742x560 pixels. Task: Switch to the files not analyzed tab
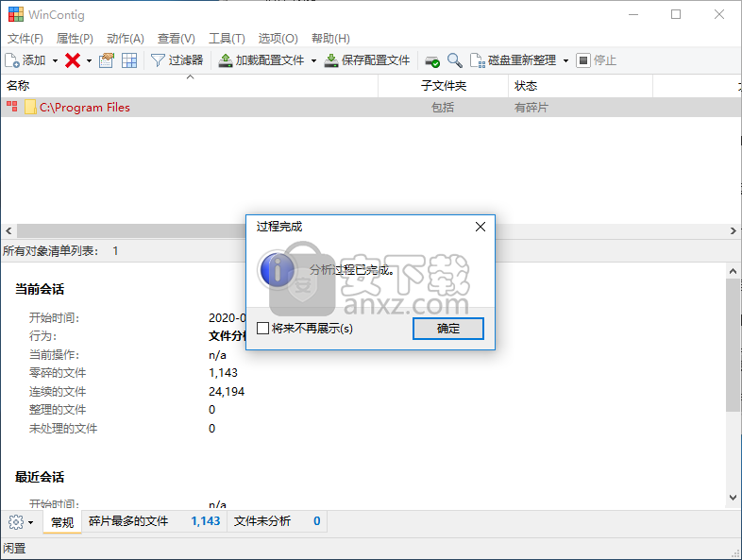[278, 521]
